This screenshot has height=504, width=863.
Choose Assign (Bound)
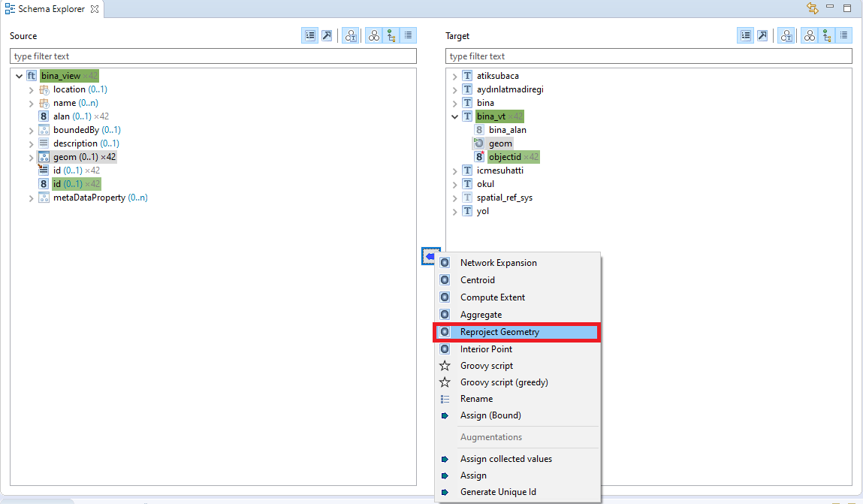[516, 415]
